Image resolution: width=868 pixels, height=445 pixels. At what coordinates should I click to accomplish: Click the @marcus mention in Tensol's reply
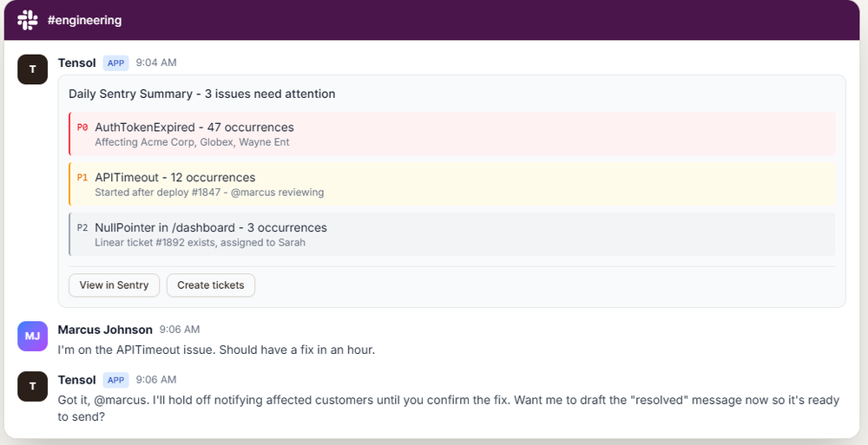click(x=122, y=400)
